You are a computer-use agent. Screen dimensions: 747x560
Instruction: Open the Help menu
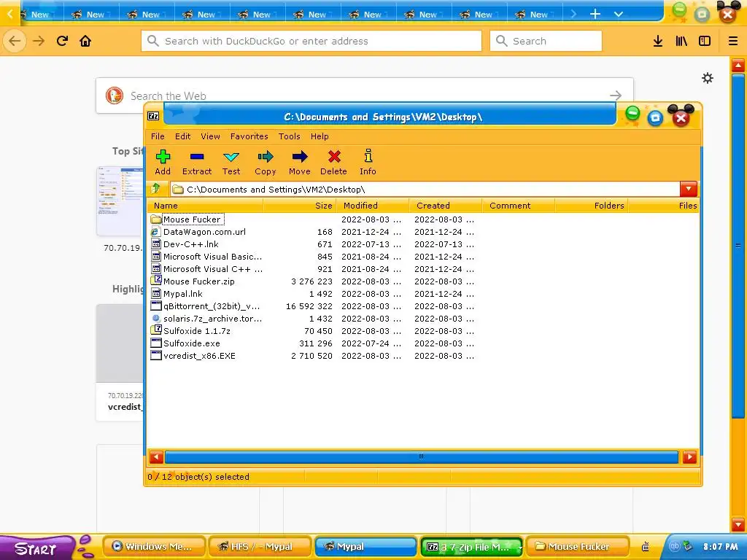tap(320, 136)
